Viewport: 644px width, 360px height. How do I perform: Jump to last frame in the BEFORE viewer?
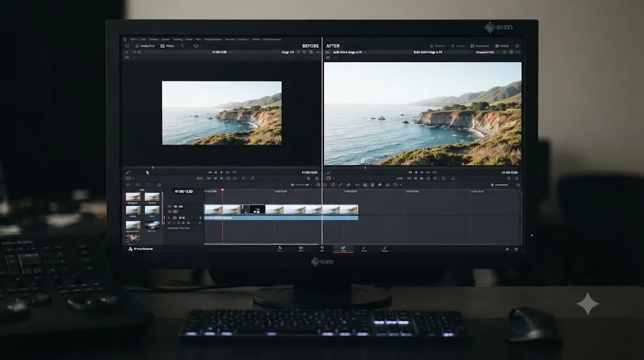(x=228, y=172)
